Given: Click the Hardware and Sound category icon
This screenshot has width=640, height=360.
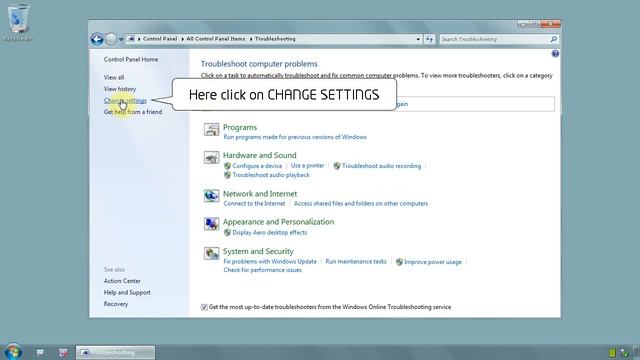Looking at the screenshot, I should tap(211, 158).
